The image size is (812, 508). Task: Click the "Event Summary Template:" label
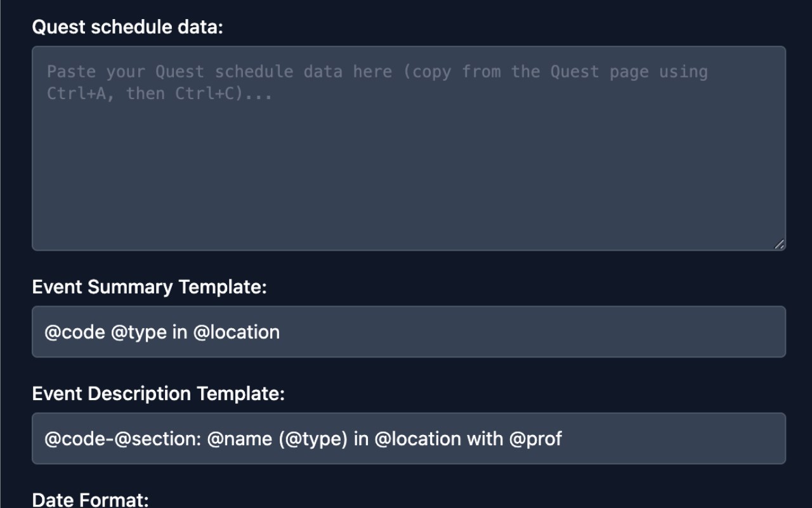[x=149, y=287]
